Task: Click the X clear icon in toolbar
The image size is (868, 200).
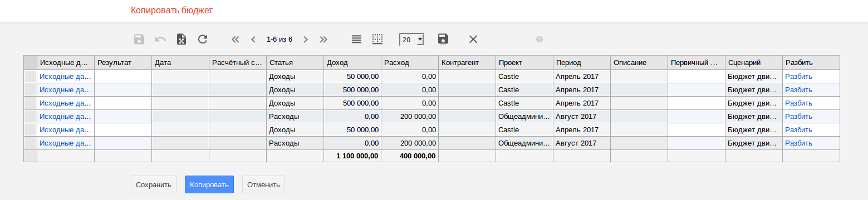Action: [473, 39]
